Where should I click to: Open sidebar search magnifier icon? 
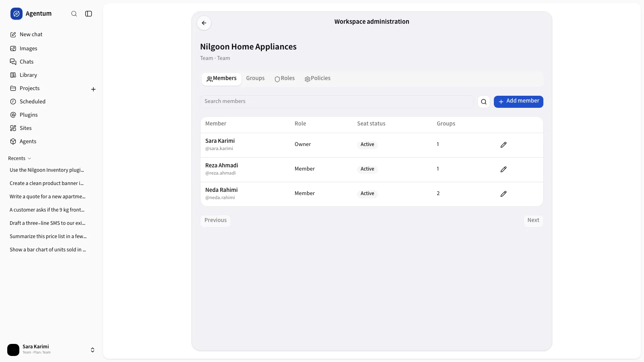pos(74,14)
